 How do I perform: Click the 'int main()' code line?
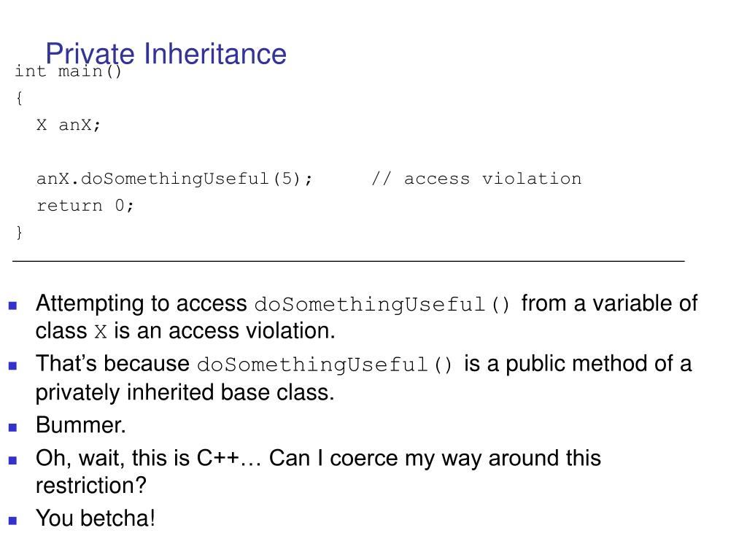click(68, 71)
